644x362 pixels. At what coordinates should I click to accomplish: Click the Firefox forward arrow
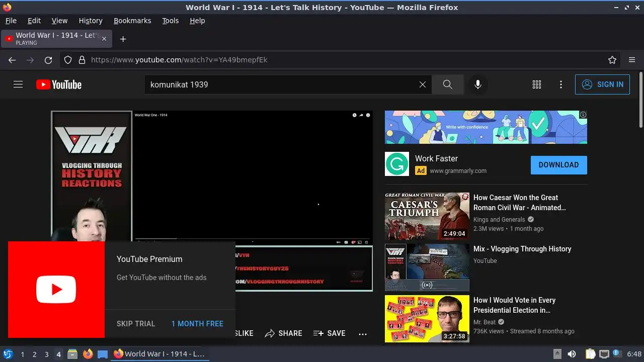pos(30,60)
